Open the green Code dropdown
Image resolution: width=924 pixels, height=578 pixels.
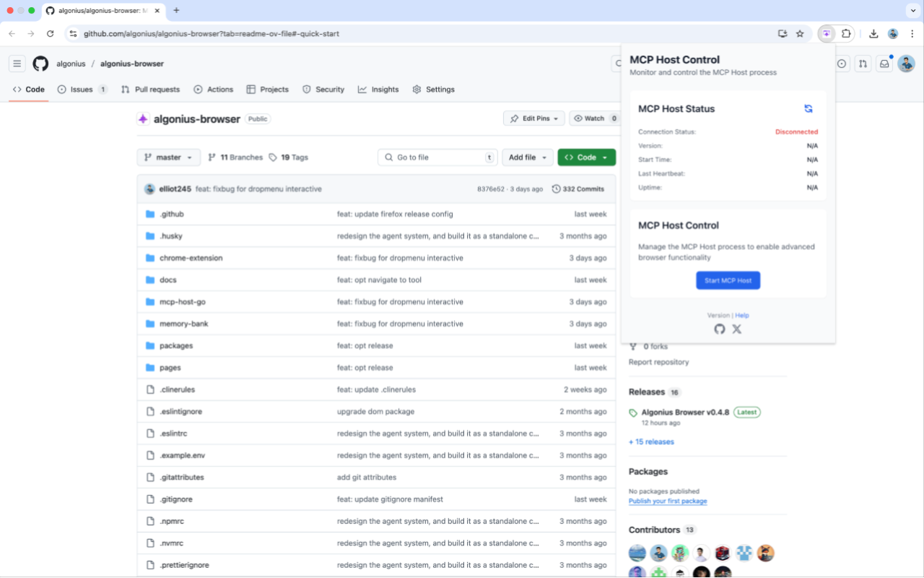coord(587,158)
